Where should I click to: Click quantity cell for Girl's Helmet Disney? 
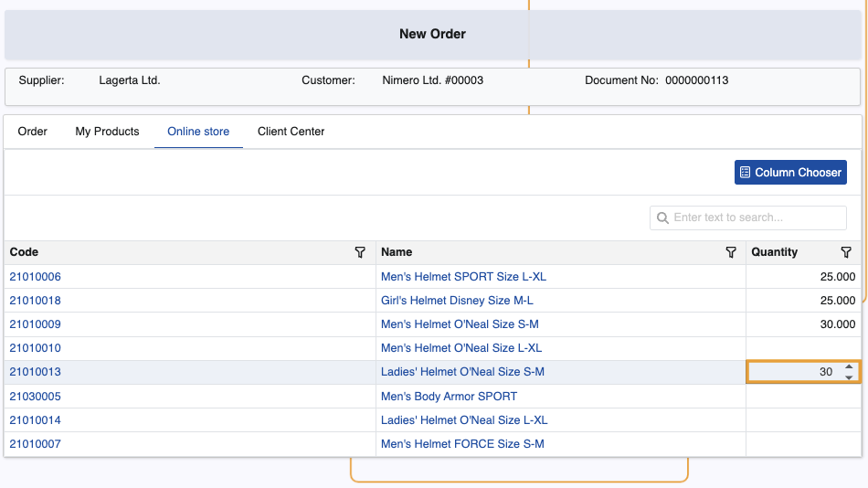click(803, 301)
